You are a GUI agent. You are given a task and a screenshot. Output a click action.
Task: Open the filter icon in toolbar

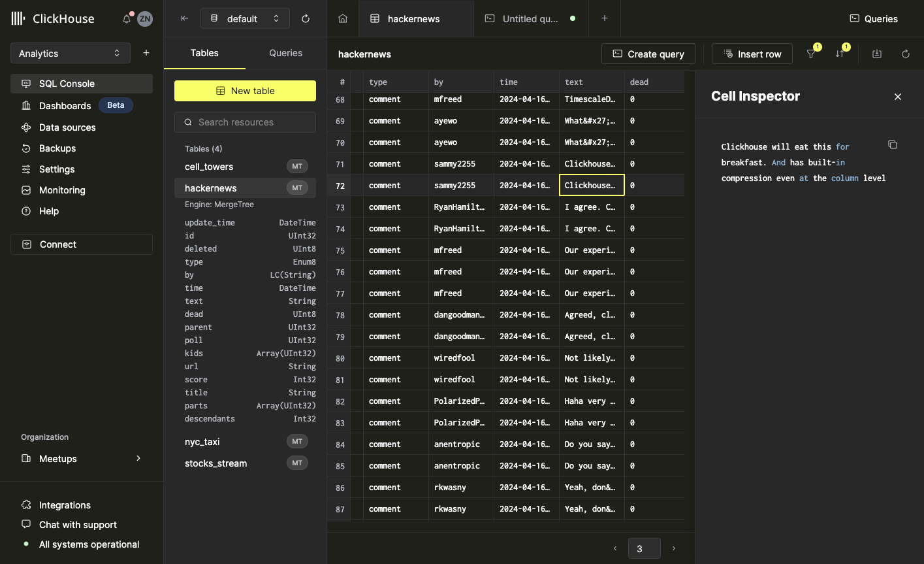(811, 54)
